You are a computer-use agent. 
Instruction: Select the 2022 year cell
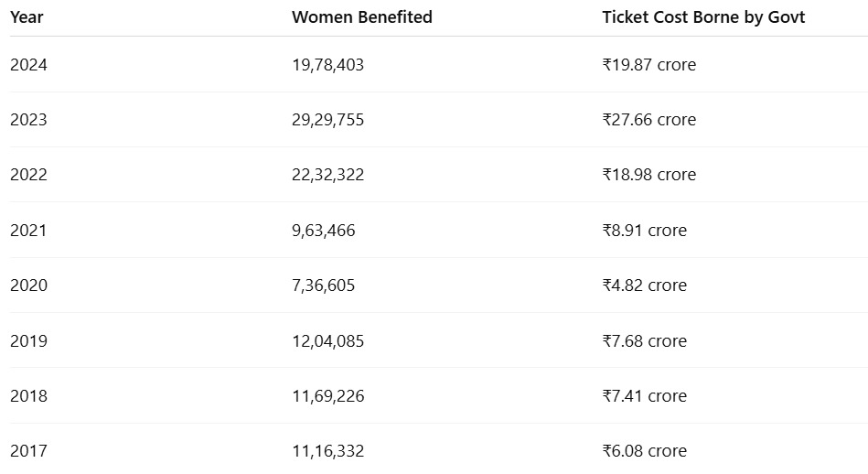coord(28,175)
